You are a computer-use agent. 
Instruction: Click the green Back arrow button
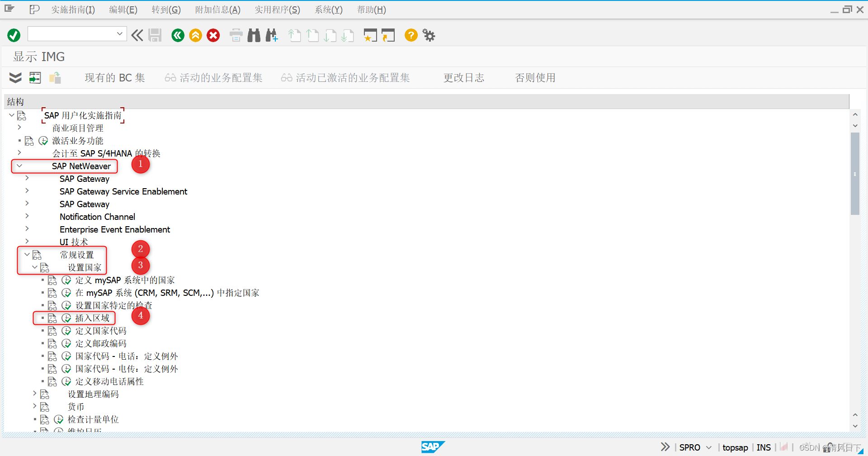tap(178, 35)
